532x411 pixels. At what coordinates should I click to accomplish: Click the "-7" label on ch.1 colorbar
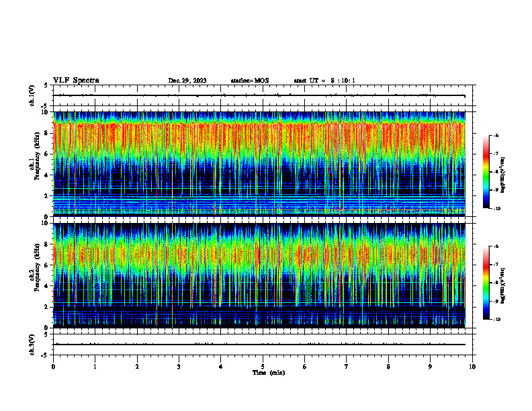[496, 154]
